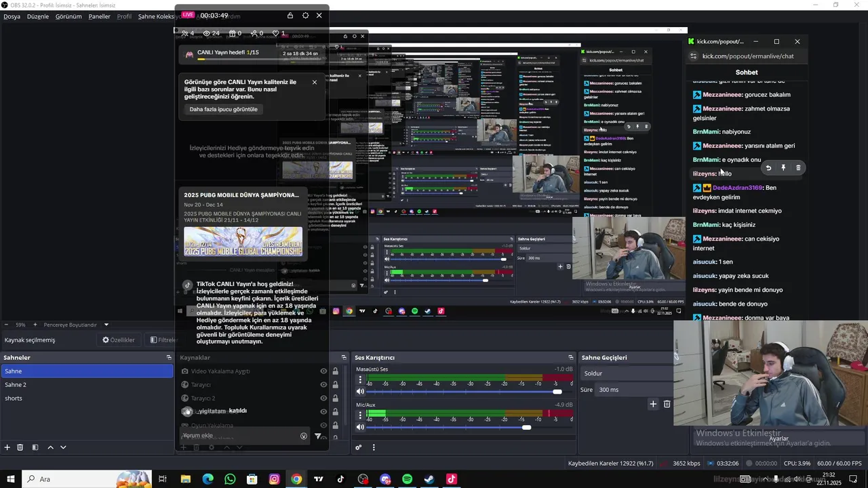The height and width of the screenshot is (488, 868).
Task: Click the comment filter icon beside Yorum ekle
Action: 318,436
